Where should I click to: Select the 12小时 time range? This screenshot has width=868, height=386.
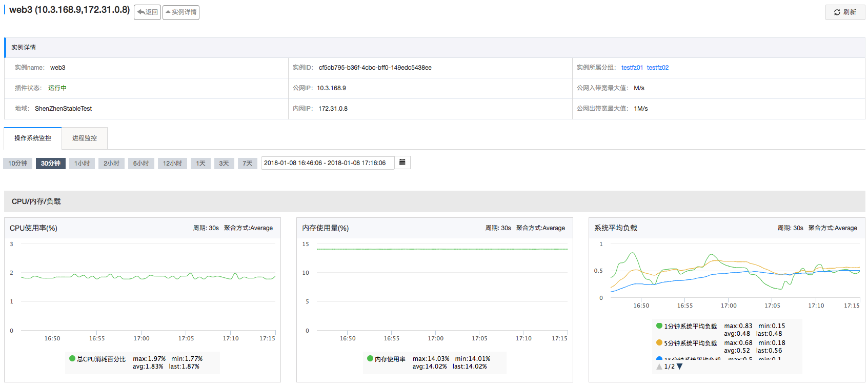[x=172, y=164]
